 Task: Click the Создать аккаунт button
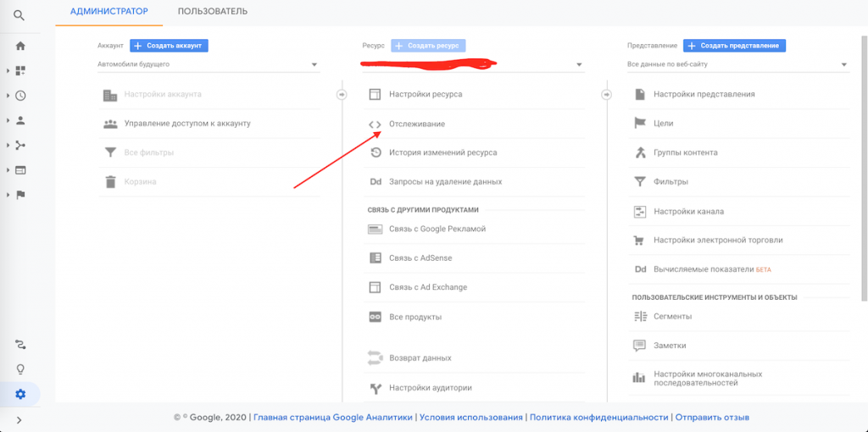pyautogui.click(x=169, y=46)
